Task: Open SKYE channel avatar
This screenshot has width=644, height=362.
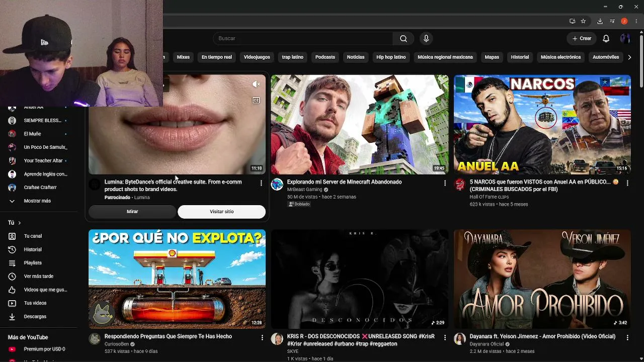Action: [277, 339]
